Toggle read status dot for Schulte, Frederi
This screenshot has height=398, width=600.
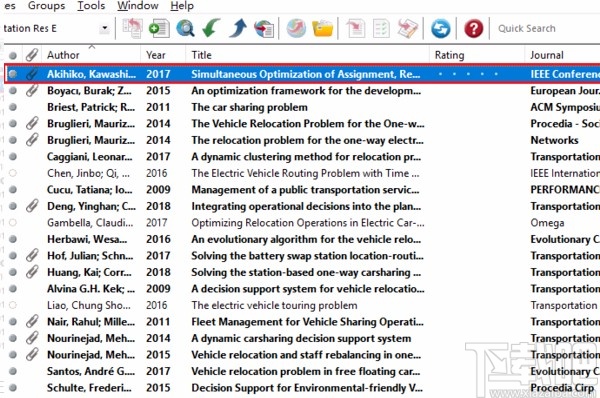point(13,387)
